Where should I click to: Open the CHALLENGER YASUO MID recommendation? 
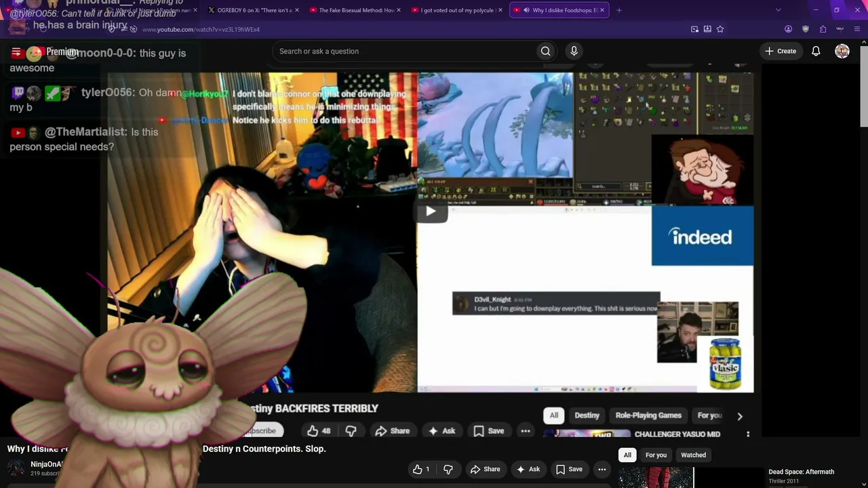[x=677, y=434]
